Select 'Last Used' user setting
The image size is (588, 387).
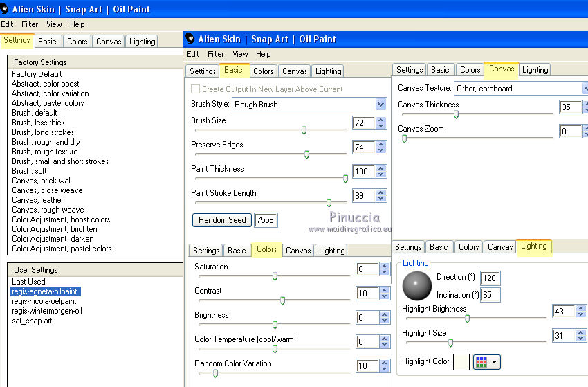28,282
